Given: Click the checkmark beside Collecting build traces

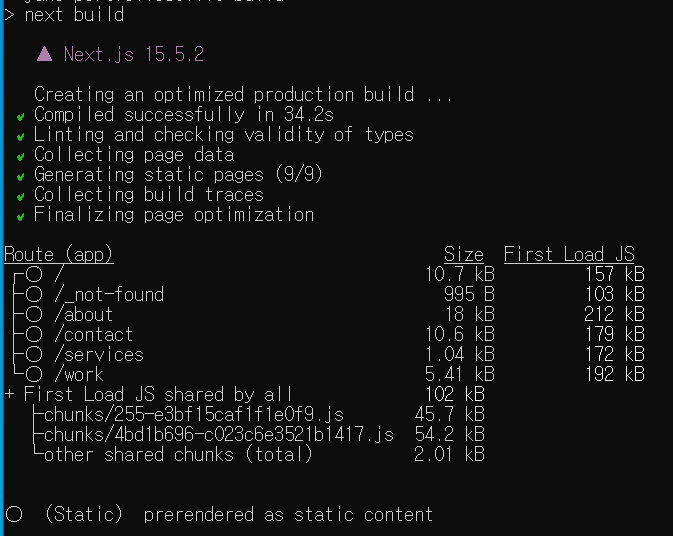Looking at the screenshot, I should (x=20, y=197).
